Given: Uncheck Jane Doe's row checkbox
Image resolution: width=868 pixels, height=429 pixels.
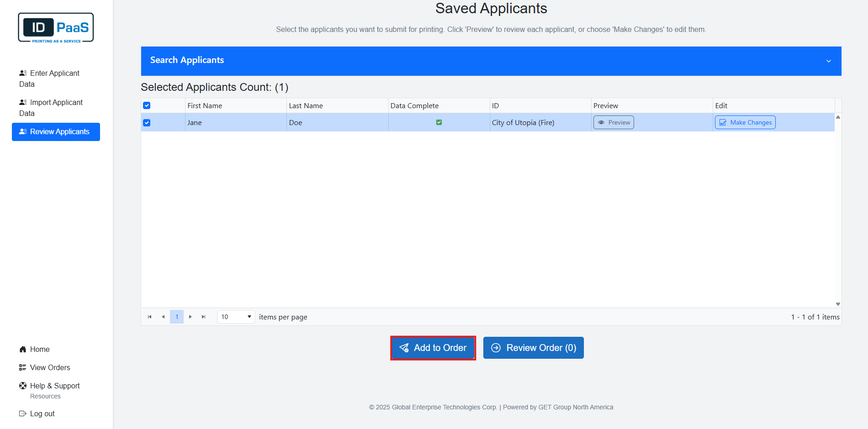Looking at the screenshot, I should (x=147, y=123).
